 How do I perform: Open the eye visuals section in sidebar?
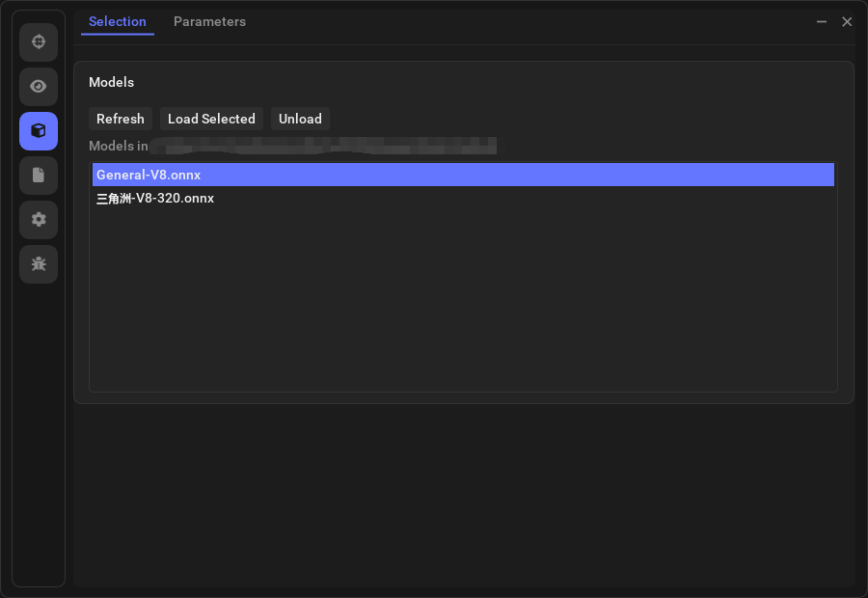point(39,87)
